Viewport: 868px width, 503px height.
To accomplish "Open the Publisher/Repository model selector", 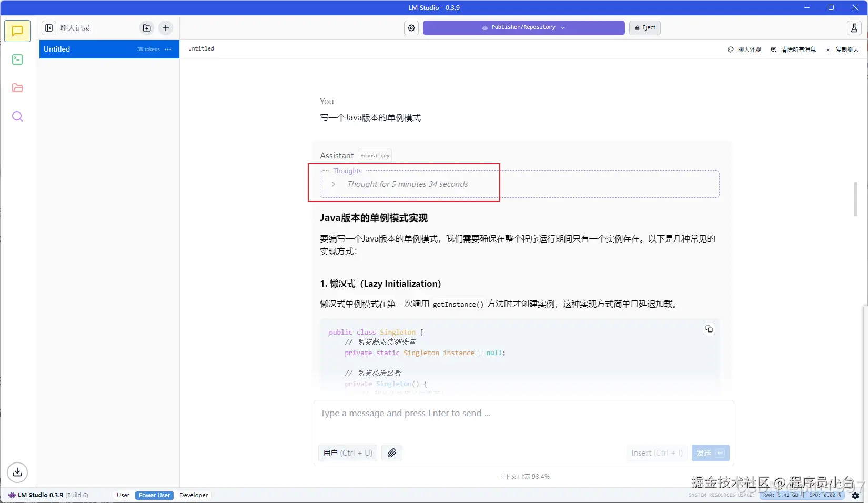I will [x=523, y=27].
